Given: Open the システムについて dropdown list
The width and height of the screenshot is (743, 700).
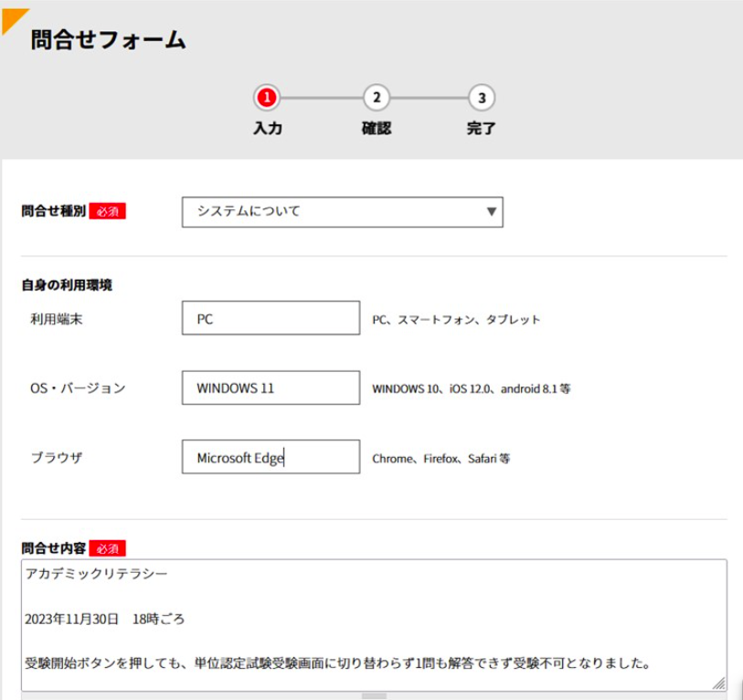Looking at the screenshot, I should click(342, 212).
